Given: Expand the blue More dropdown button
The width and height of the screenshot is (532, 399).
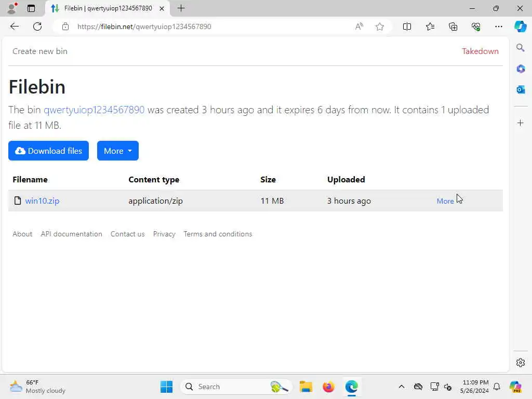Looking at the screenshot, I should tap(118, 151).
